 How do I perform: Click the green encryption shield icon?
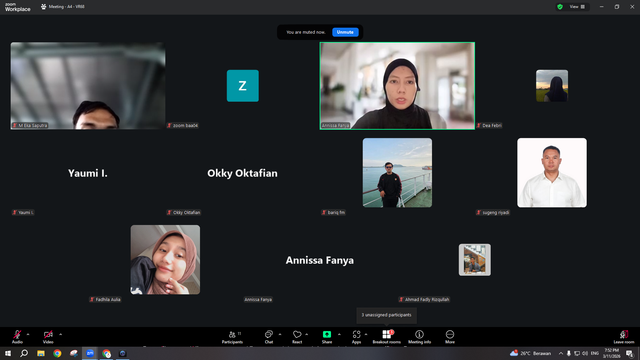(560, 7)
